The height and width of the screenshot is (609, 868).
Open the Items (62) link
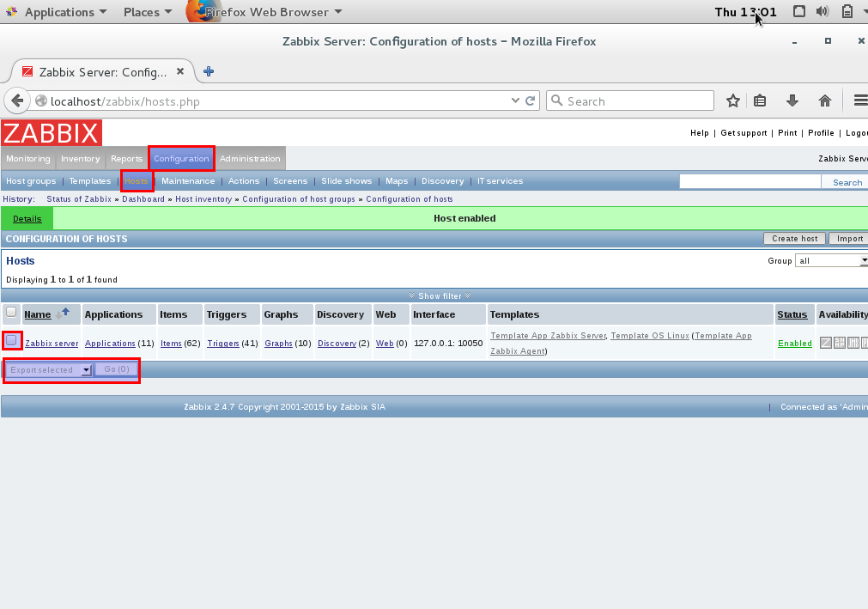171,344
